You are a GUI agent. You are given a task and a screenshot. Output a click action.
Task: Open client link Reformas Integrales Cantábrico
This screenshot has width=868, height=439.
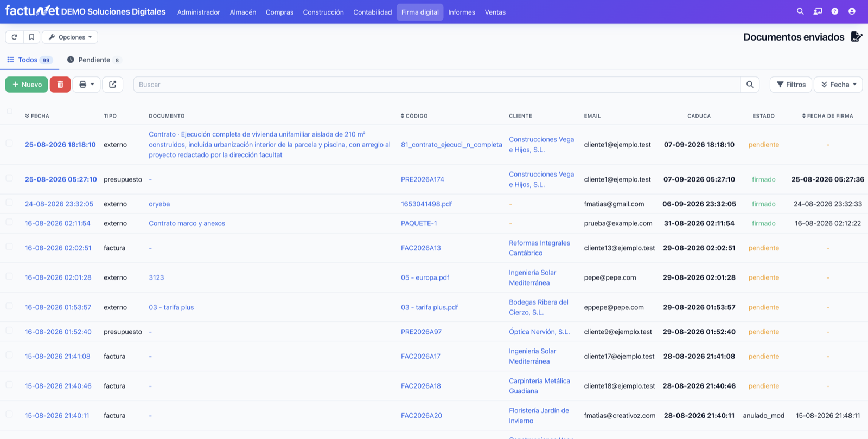539,248
